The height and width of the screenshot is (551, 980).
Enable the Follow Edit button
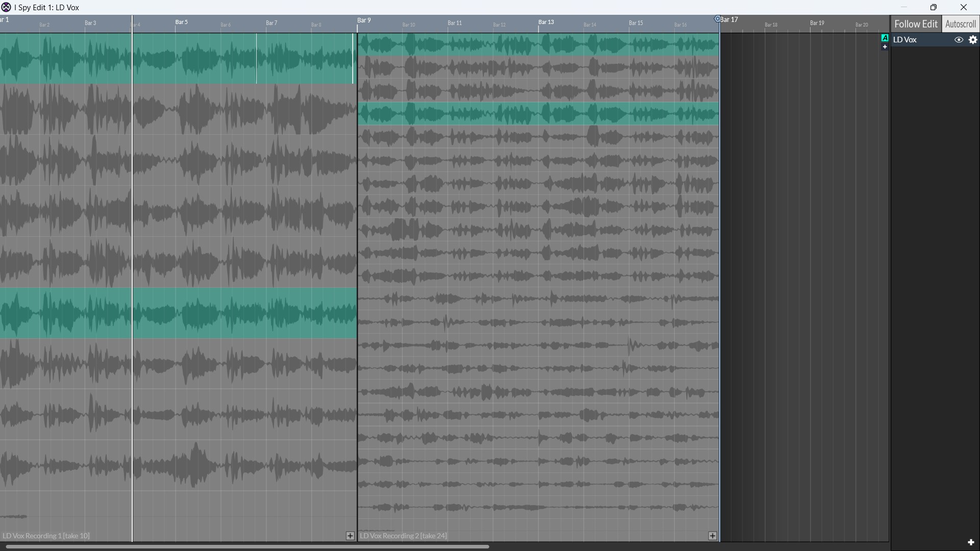[916, 24]
